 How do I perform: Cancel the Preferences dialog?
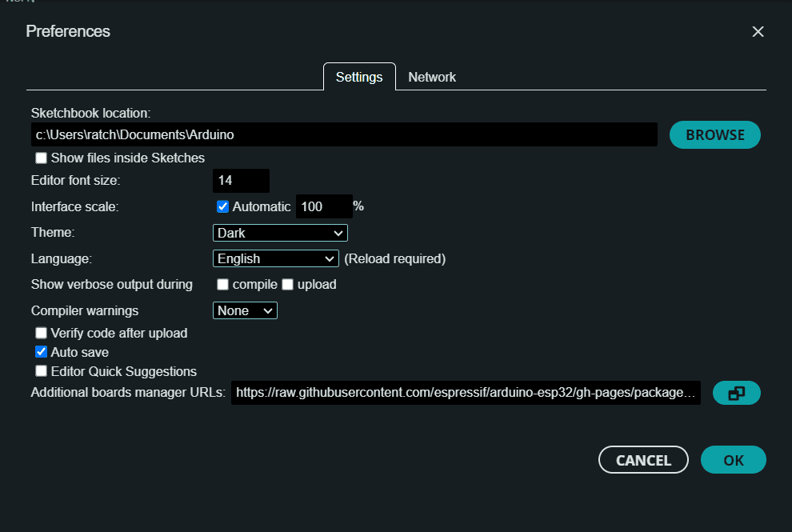643,459
